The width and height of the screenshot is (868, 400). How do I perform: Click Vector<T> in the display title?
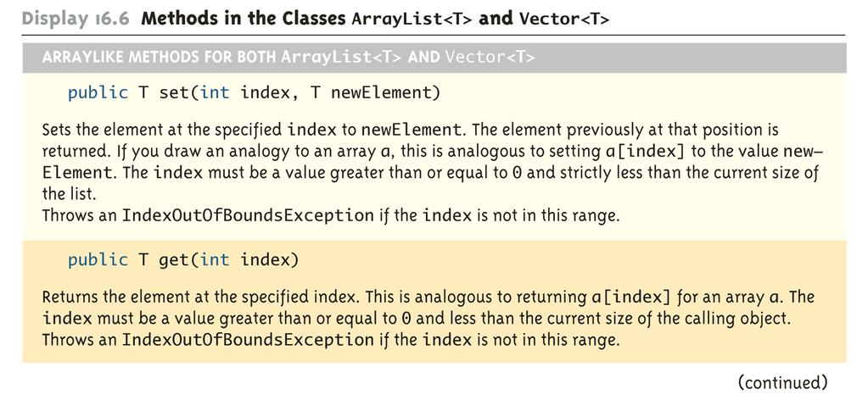[564, 19]
